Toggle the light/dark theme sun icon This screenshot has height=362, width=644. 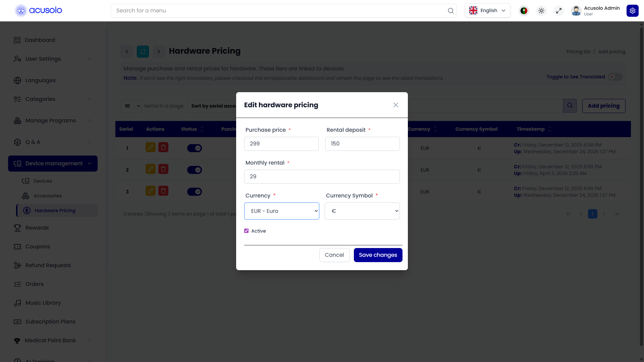541,11
